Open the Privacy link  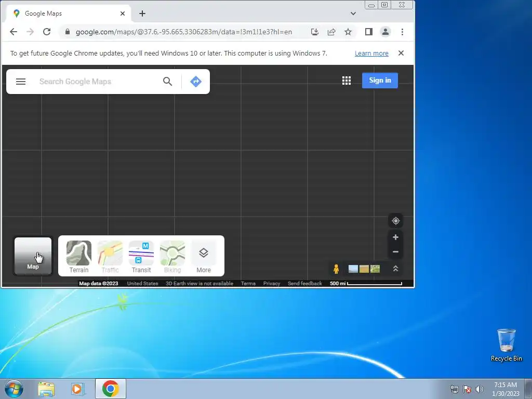click(272, 283)
